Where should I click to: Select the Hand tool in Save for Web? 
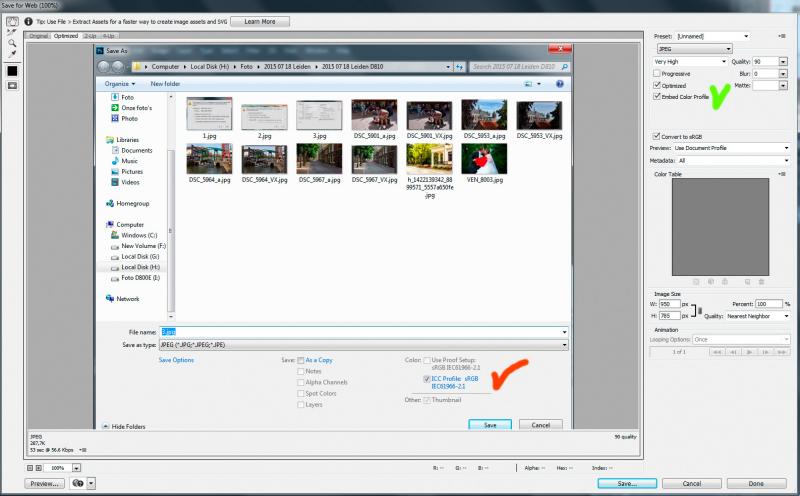pyautogui.click(x=12, y=21)
